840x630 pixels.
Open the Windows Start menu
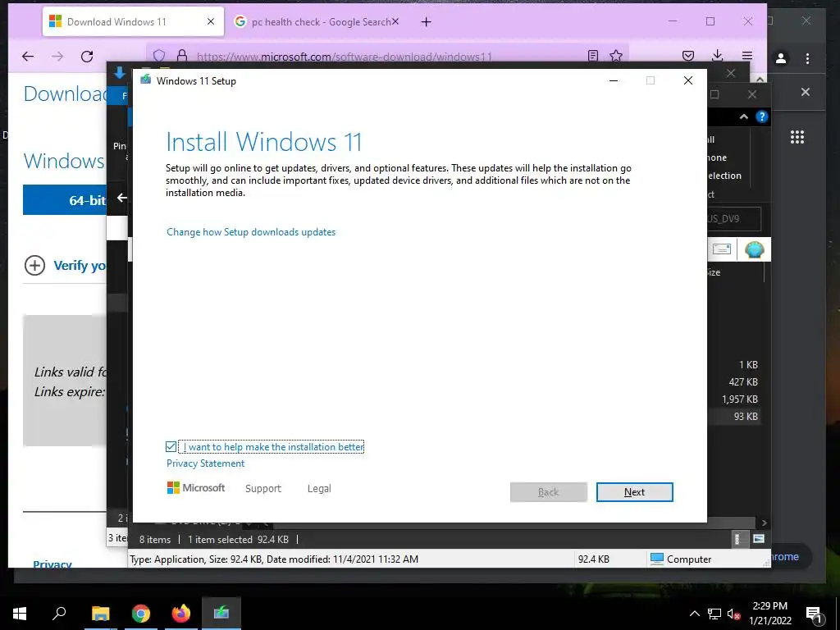[20, 614]
